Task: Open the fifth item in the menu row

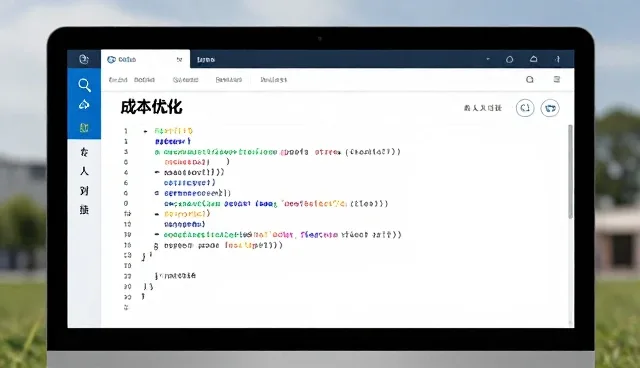Action: click(273, 80)
